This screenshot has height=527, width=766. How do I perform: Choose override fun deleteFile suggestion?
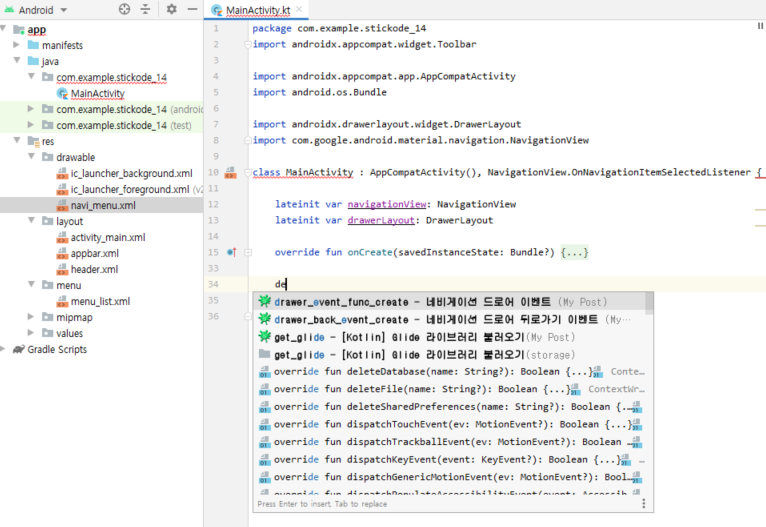(449, 389)
